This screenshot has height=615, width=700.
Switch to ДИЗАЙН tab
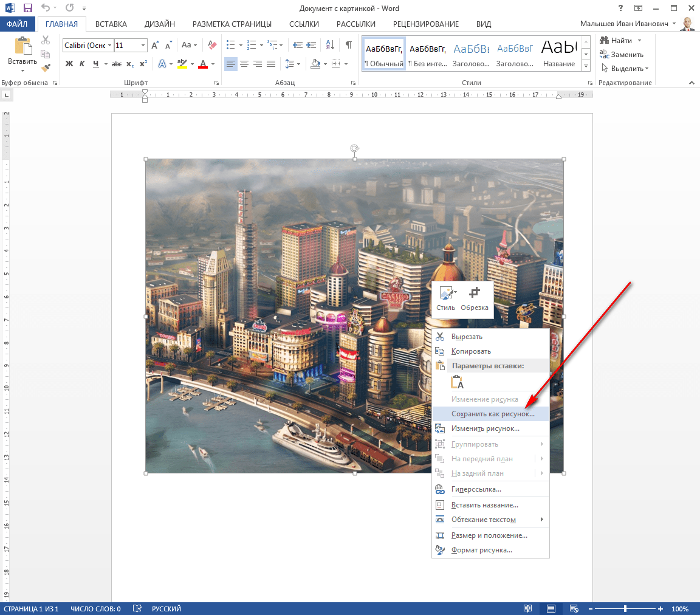point(159,24)
